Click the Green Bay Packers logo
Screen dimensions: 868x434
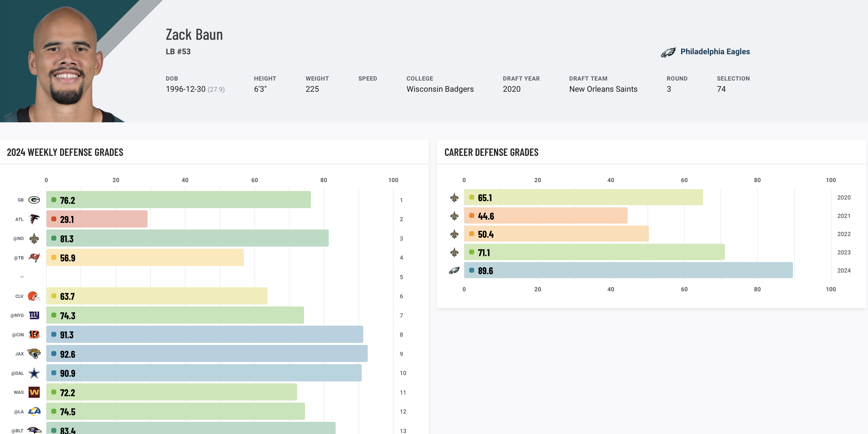(x=34, y=200)
